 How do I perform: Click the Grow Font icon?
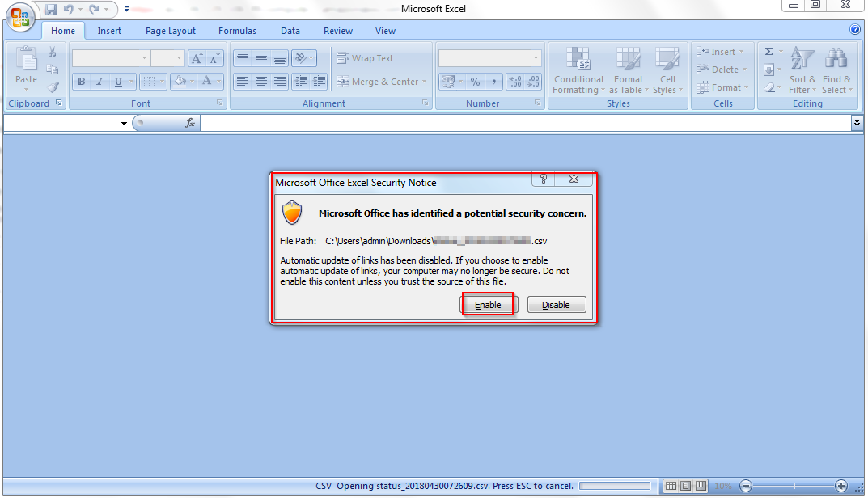[x=197, y=58]
